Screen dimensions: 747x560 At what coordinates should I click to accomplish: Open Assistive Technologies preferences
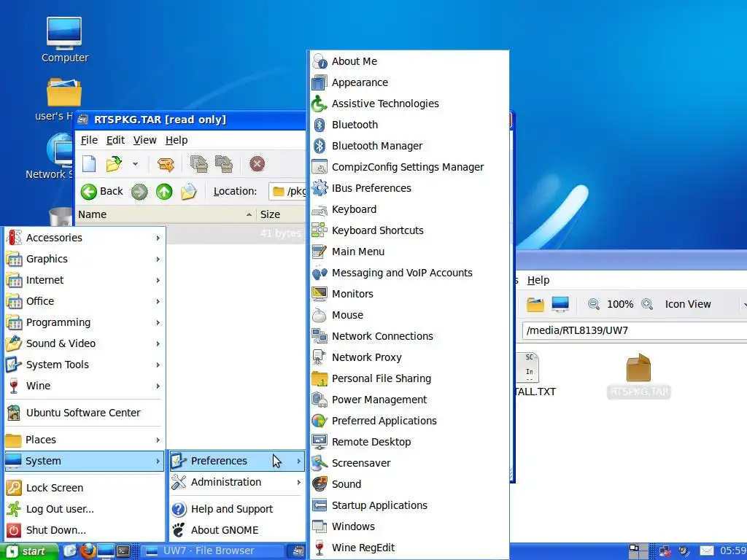[x=409, y=104]
